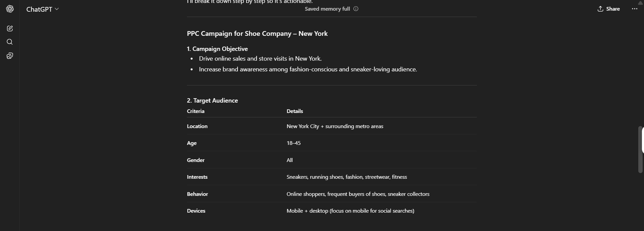644x231 pixels.
Task: Start a new chat with pencil icon
Action: pyautogui.click(x=10, y=29)
